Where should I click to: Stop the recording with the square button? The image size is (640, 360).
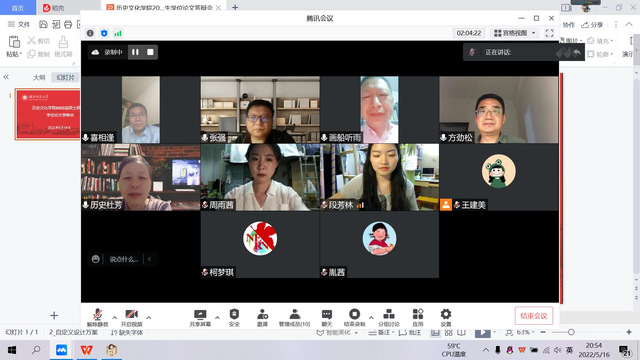pos(150,52)
